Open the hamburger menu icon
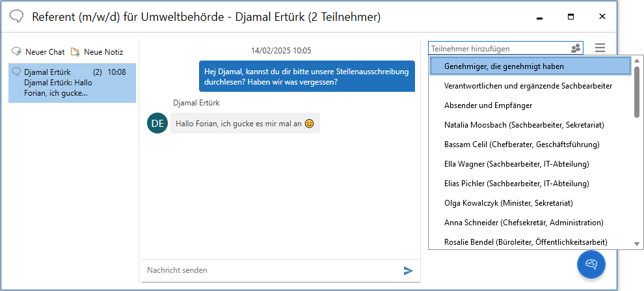This screenshot has height=291, width=644. tap(600, 48)
